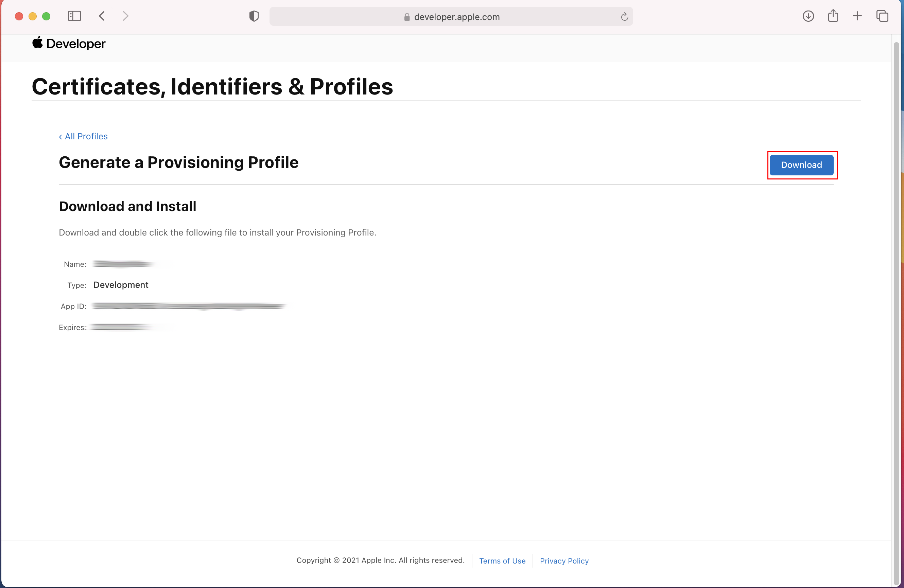
Task: Click the Generate a Provisioning Profile heading
Action: pos(178,162)
